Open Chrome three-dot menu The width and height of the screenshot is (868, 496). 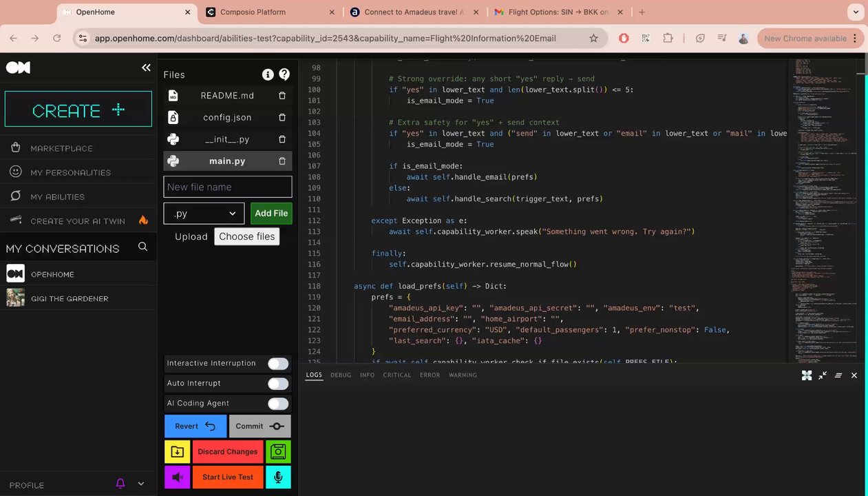pyautogui.click(x=856, y=39)
